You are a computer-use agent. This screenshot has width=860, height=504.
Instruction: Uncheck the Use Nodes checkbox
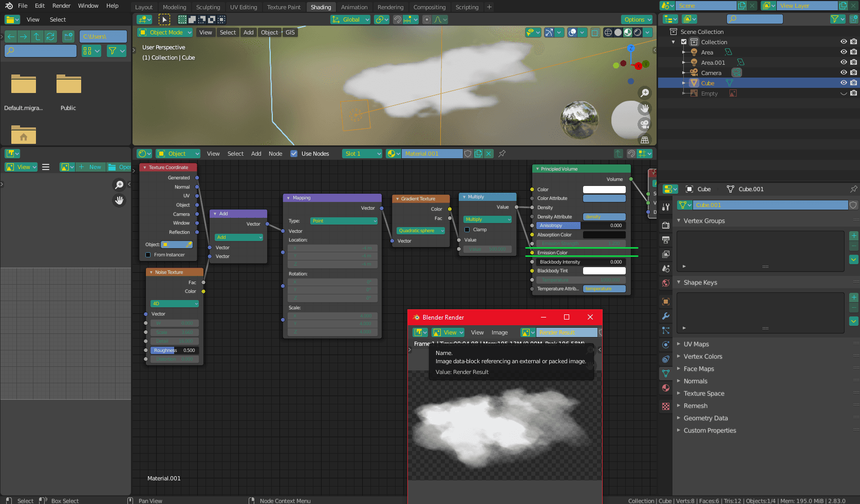tap(294, 154)
